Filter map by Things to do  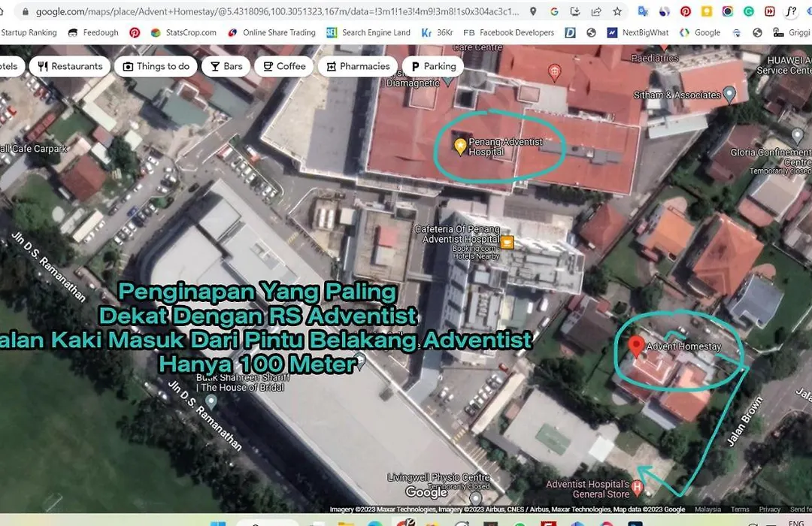156,66
